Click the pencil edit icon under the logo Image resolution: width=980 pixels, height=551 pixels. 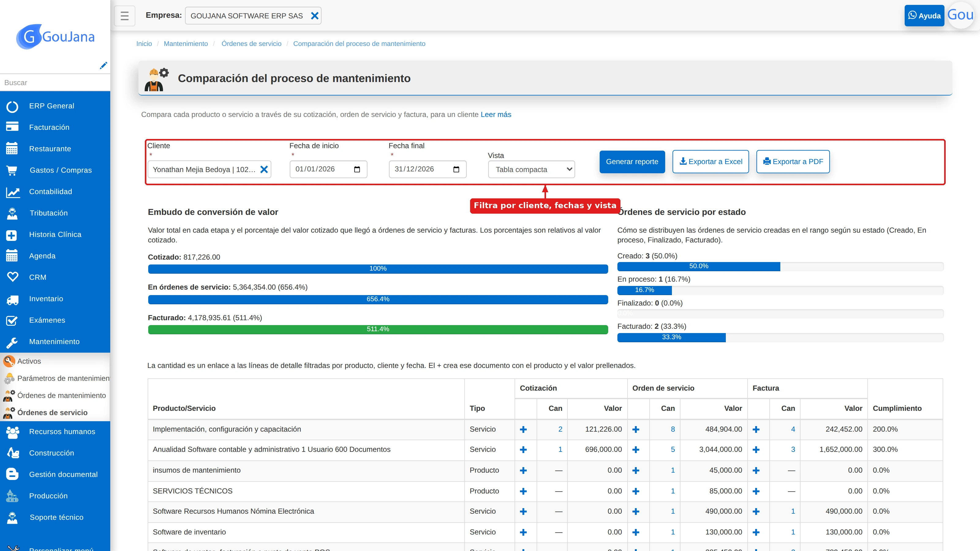[103, 66]
